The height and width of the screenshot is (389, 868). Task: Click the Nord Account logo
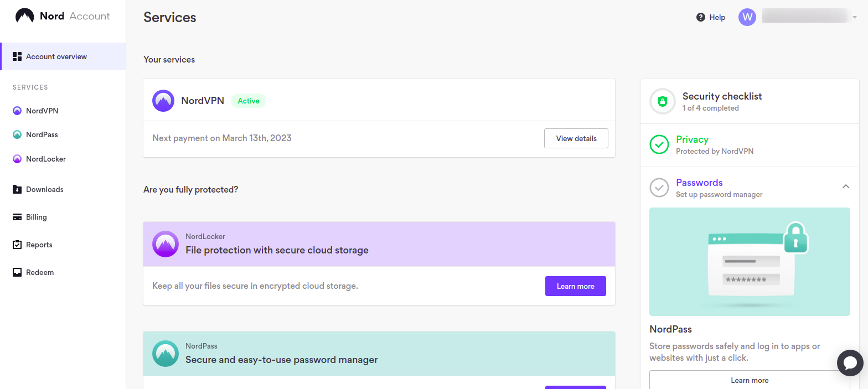63,16
